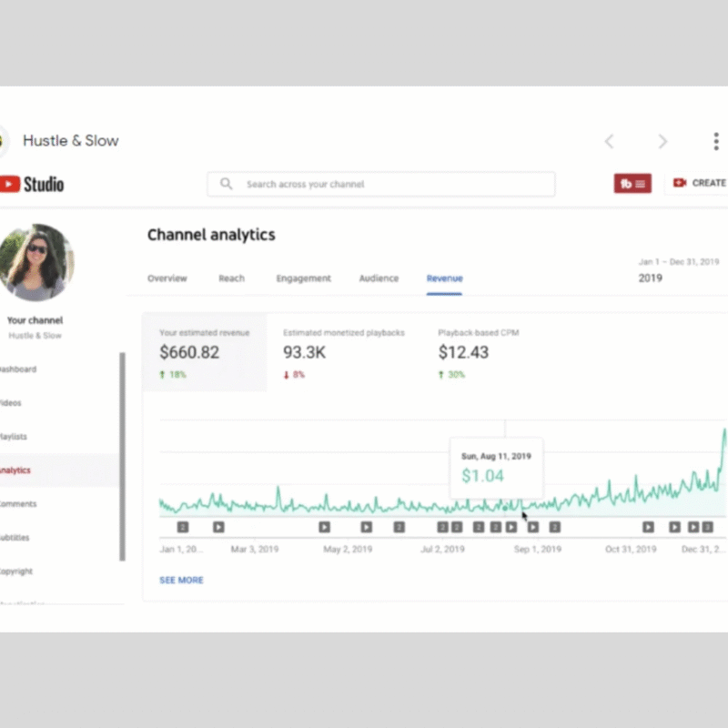The width and height of the screenshot is (728, 728).
Task: Click the right navigation chevron arrow
Action: point(662,141)
